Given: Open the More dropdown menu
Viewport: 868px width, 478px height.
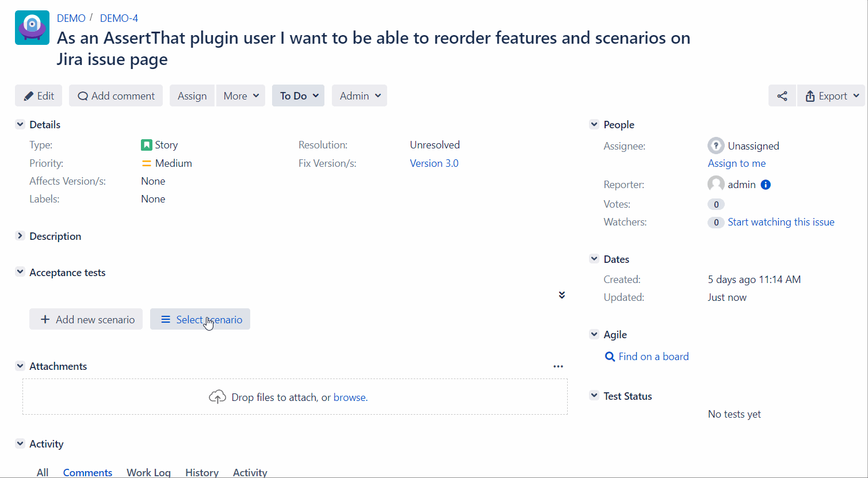Looking at the screenshot, I should 240,96.
